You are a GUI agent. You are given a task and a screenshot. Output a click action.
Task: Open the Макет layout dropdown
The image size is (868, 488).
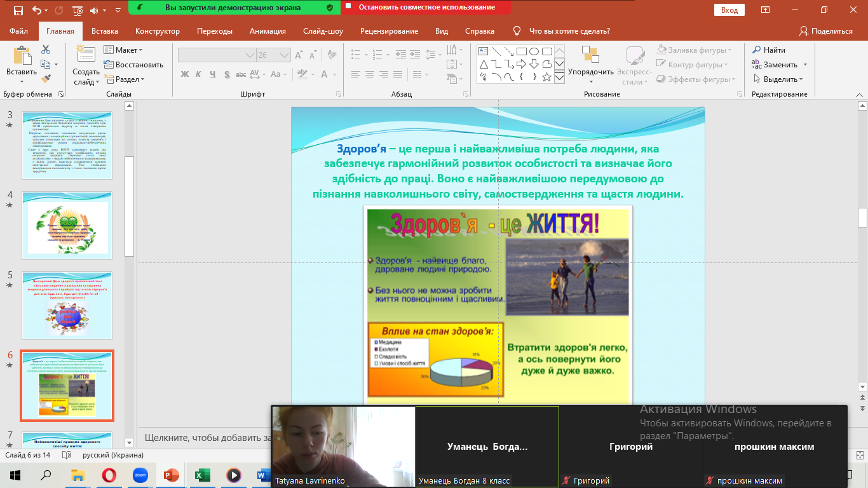(123, 50)
